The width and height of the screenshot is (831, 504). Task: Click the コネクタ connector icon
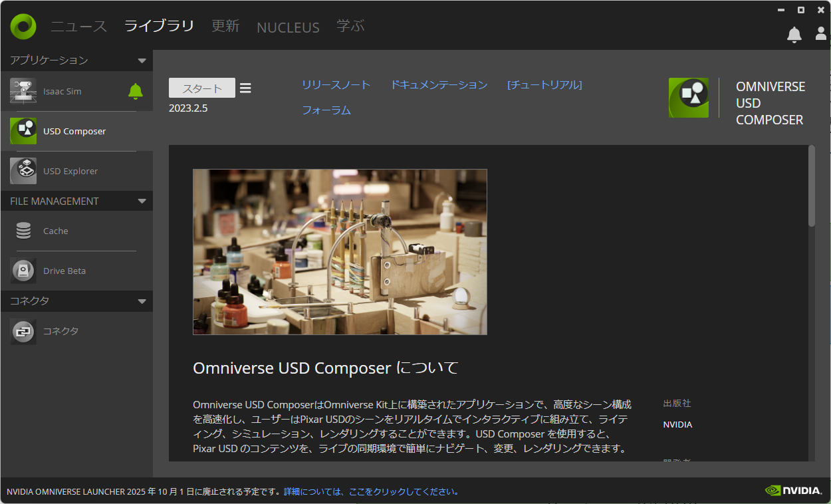(23, 331)
